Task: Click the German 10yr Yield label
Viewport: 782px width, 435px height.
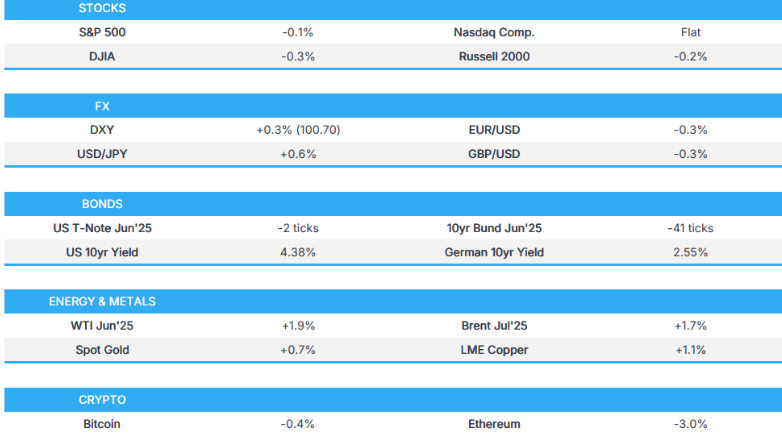Action: tap(494, 252)
